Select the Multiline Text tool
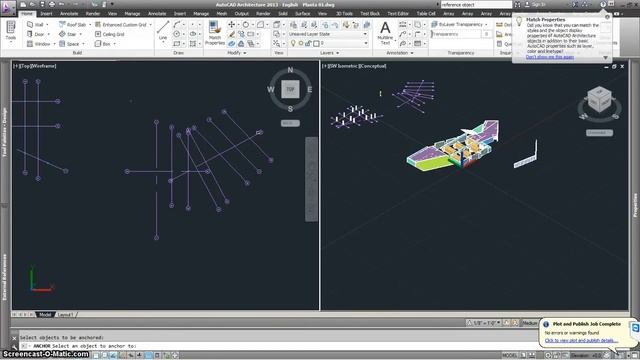The image size is (640, 360). (385, 33)
